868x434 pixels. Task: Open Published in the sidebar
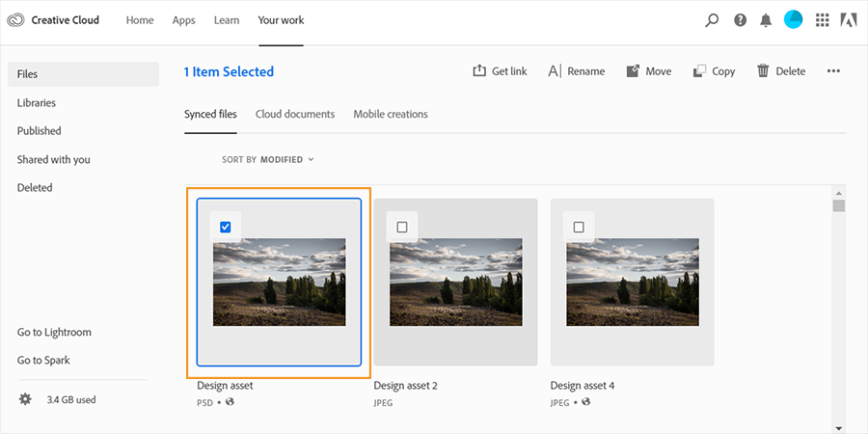[x=40, y=130]
